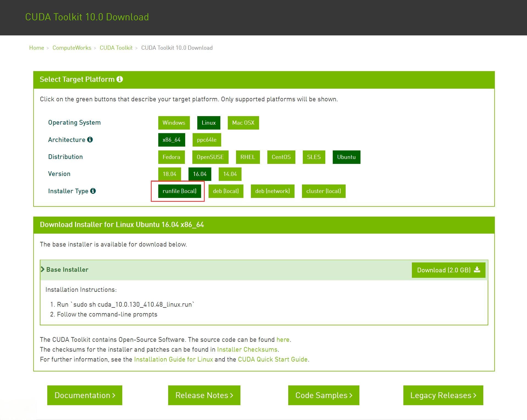Viewport: 527px width, 420px height.
Task: Choose x86_64 architecture
Action: click(171, 140)
